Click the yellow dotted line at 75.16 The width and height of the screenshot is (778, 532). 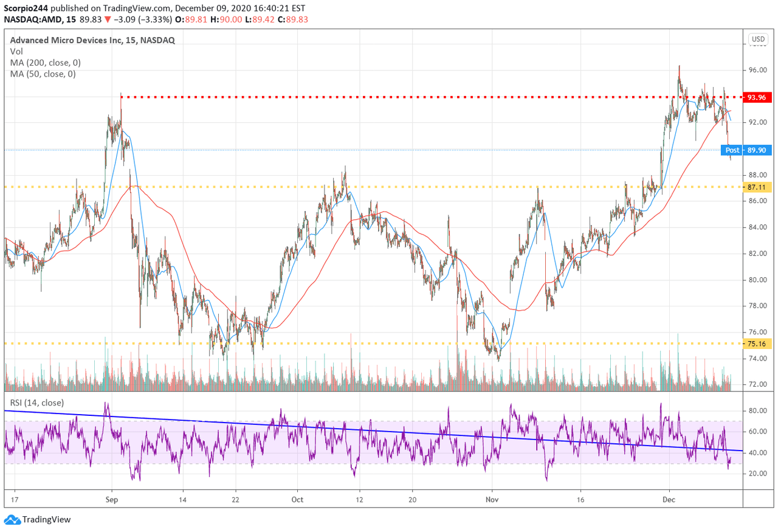(374, 344)
